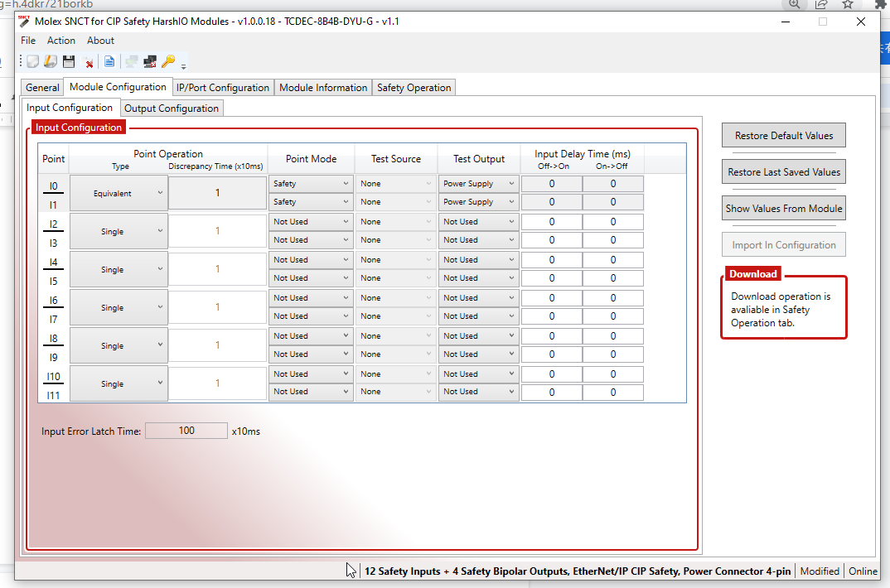The height and width of the screenshot is (588, 890).
Task: Go to the Safety Operation tab
Action: point(414,87)
